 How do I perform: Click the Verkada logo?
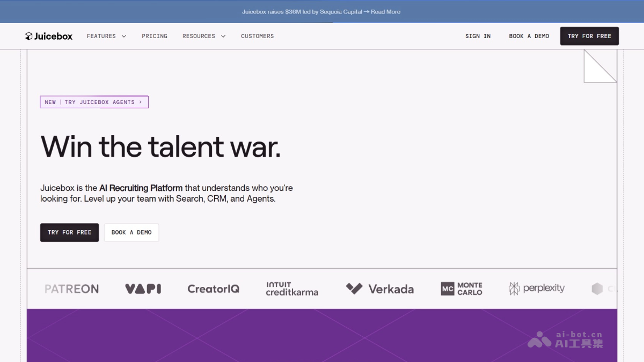point(380,289)
